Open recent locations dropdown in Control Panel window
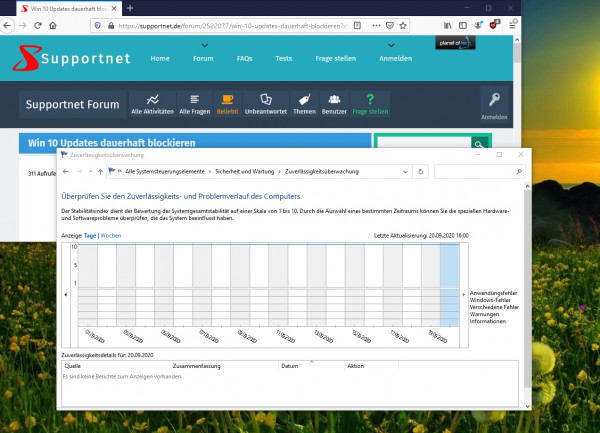600x433 pixels. (90, 171)
